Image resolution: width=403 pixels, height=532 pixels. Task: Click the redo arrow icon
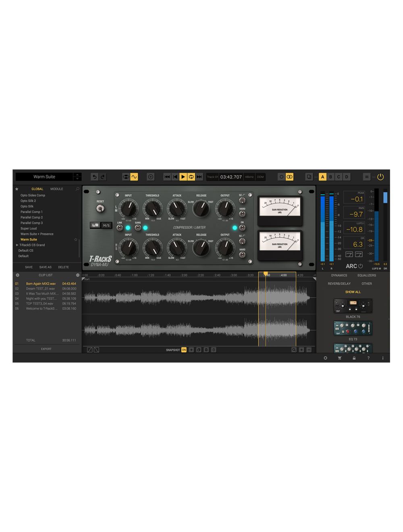click(102, 177)
